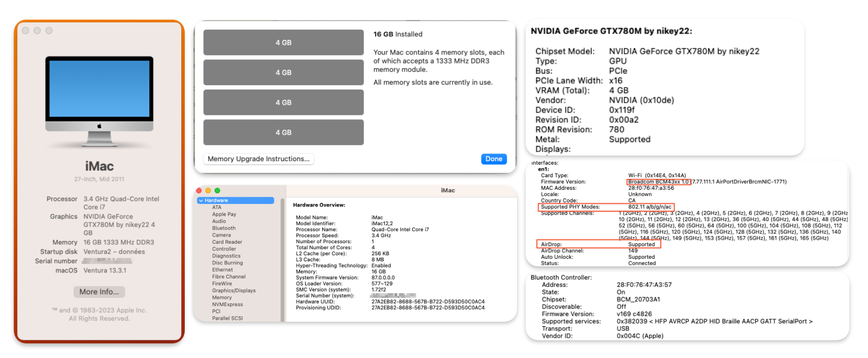Screen dimensions: 868x358
Task: Click 'v169 c4826' Bluetooth firmware version
Action: coord(634,314)
